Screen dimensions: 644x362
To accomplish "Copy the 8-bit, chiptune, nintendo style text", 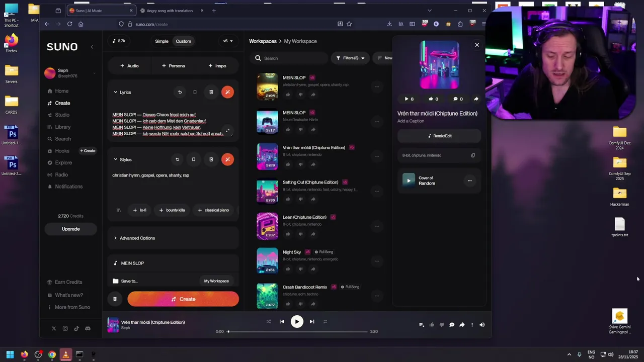I will [x=473, y=155].
